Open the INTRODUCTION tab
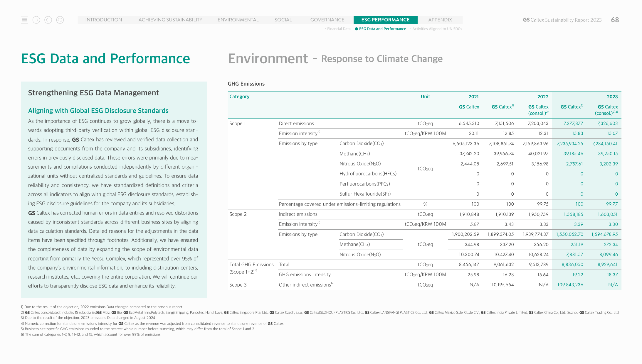 (104, 20)
